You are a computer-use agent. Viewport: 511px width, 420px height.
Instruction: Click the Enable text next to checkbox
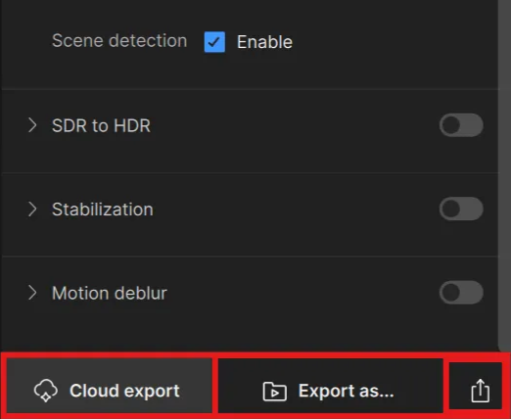pyautogui.click(x=264, y=42)
